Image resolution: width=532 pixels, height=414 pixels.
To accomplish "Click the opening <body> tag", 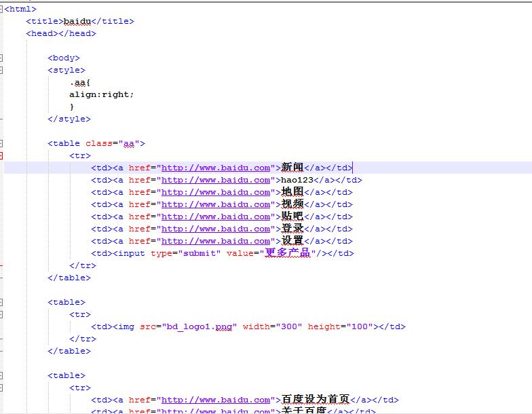I will tap(64, 58).
